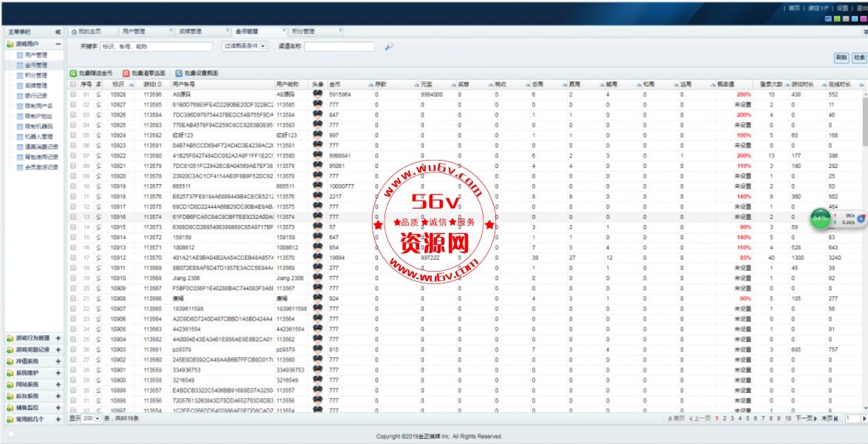Close the 金币管理 tab with its X
The height and width of the screenshot is (444, 868).
pos(284,30)
